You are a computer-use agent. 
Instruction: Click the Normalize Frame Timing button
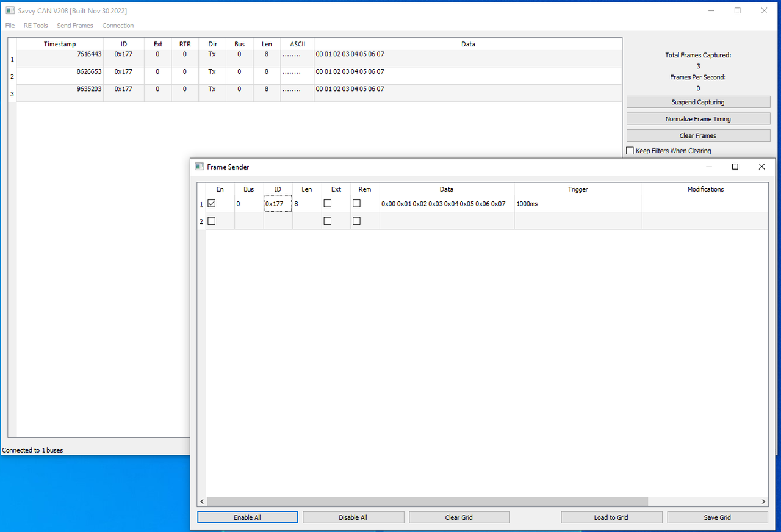[698, 119]
